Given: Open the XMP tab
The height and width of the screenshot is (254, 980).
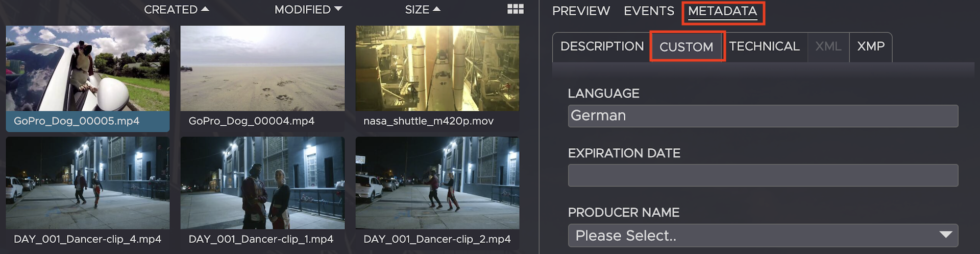Looking at the screenshot, I should click(871, 47).
